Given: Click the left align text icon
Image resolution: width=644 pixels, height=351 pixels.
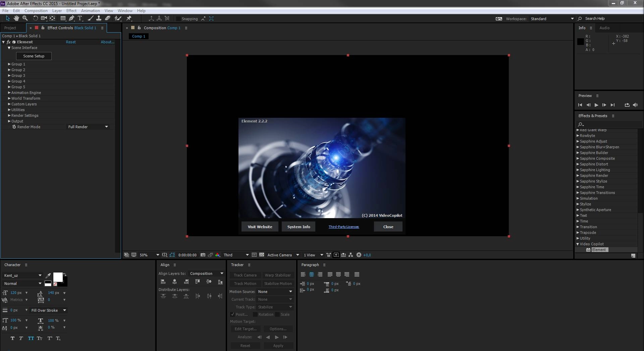Looking at the screenshot, I should click(x=303, y=274).
